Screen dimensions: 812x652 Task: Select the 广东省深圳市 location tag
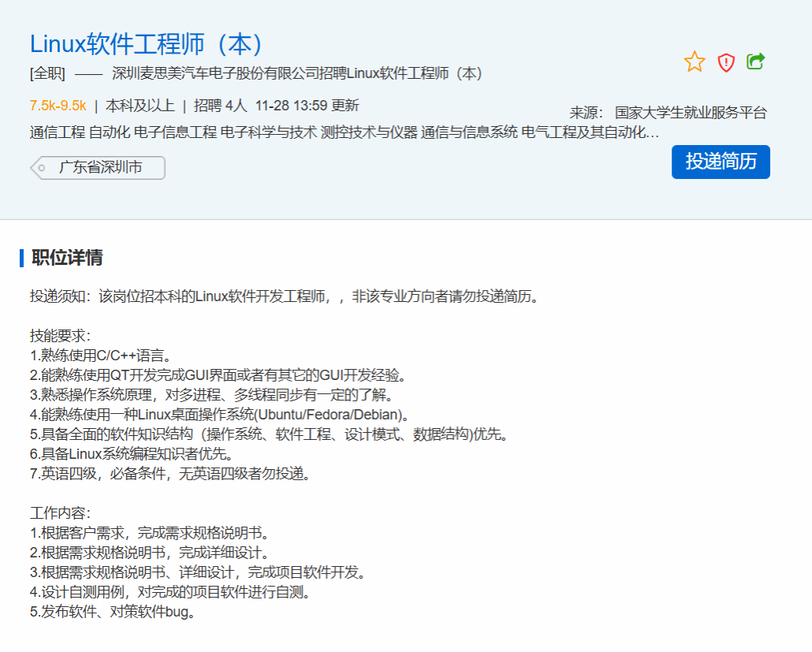tap(100, 168)
